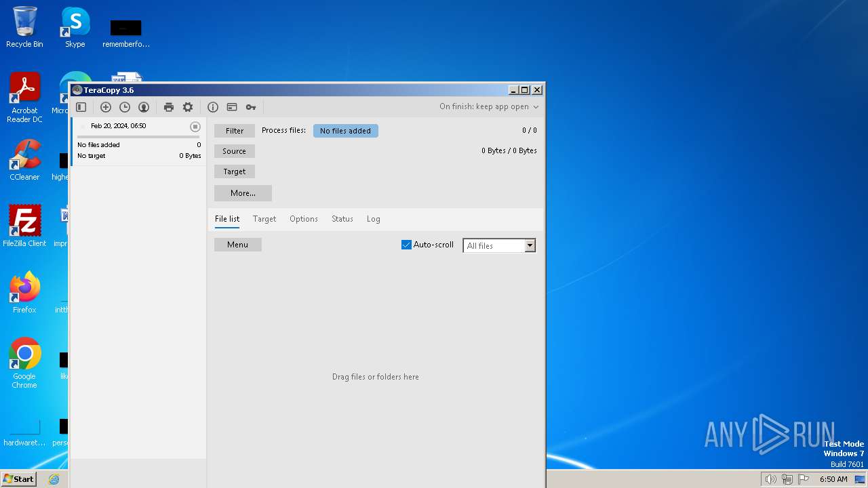This screenshot has height=488, width=868.
Task: Open the history clock icon
Action: pos(125,107)
